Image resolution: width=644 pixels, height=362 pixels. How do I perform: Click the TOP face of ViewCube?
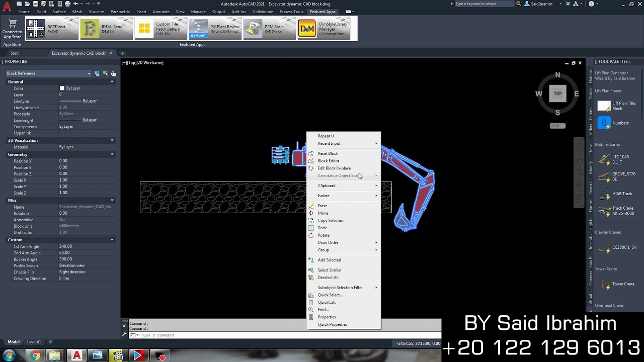(x=557, y=94)
